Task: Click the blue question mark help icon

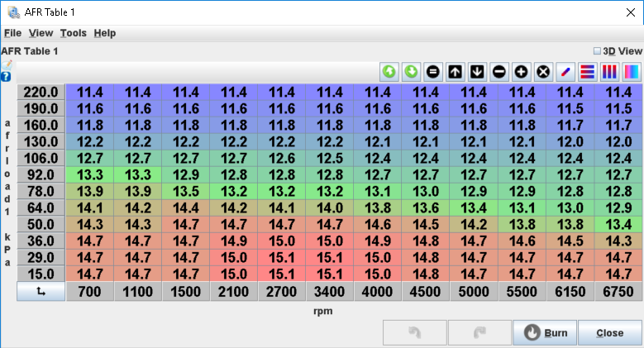Action: pos(6,76)
